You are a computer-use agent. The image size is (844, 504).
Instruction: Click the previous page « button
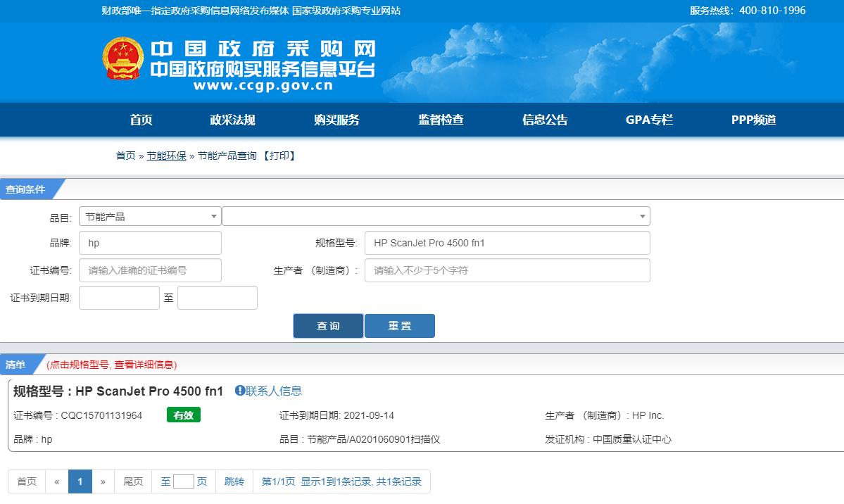tap(57, 481)
